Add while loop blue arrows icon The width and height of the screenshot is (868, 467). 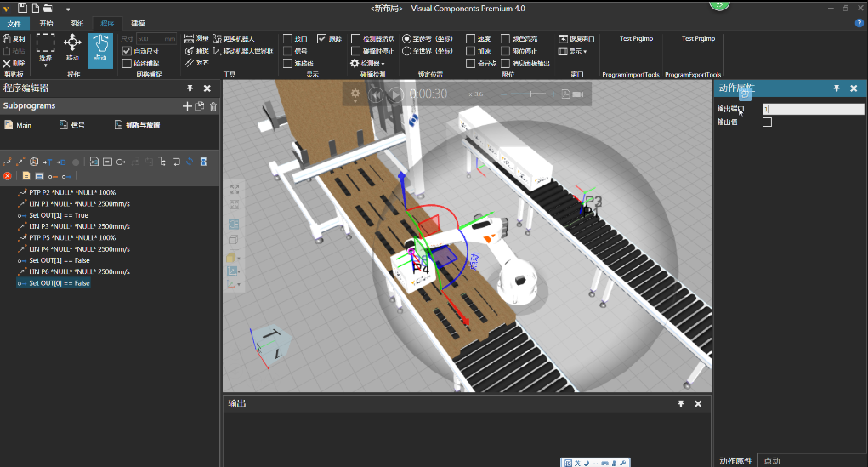(x=190, y=162)
